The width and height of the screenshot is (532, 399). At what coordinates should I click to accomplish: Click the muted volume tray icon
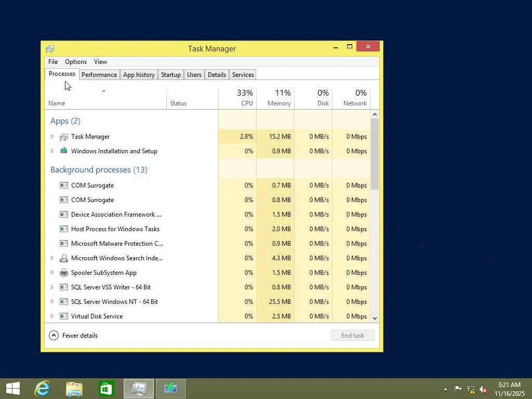[483, 389]
